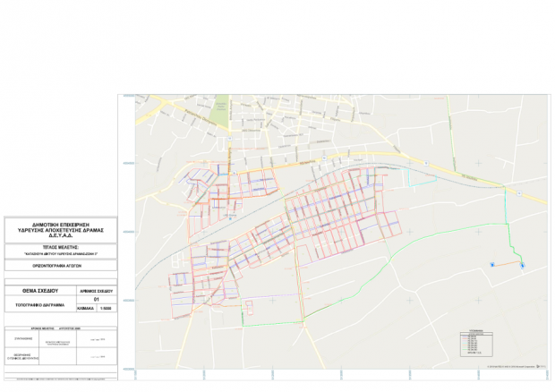Click the blue square marker left of orange pipe
The height and width of the screenshot is (392, 555).
492,265
